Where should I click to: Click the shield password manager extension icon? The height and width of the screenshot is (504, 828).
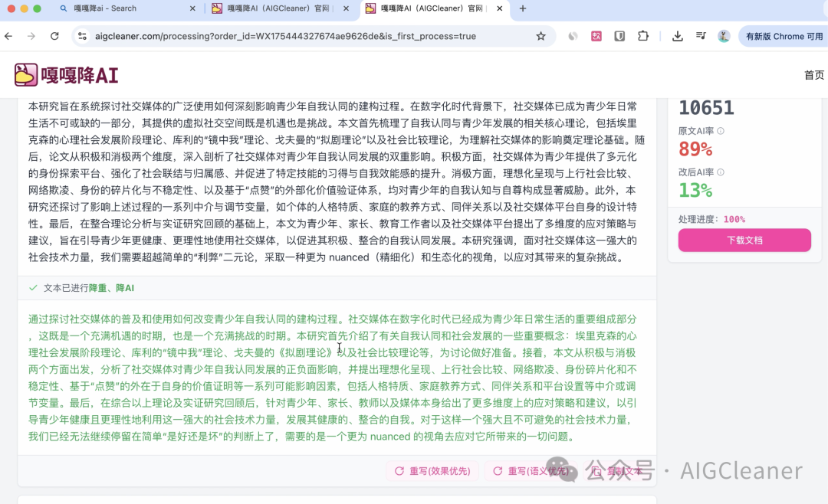[x=619, y=36]
